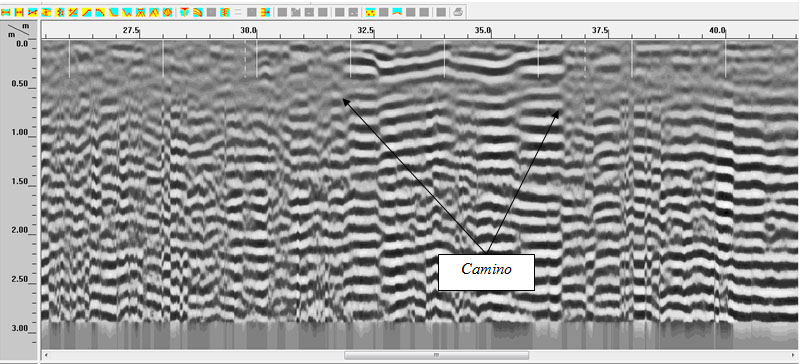Click the m/m units corner box

point(19,30)
